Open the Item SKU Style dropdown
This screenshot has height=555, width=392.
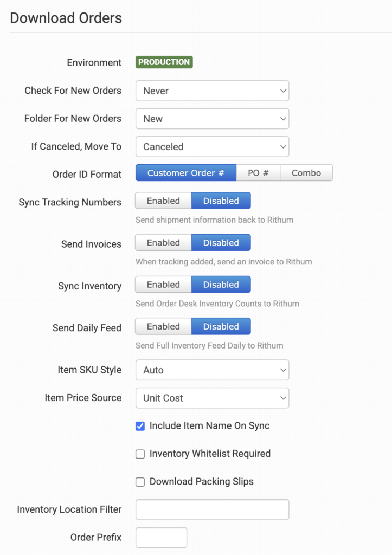[x=212, y=370]
